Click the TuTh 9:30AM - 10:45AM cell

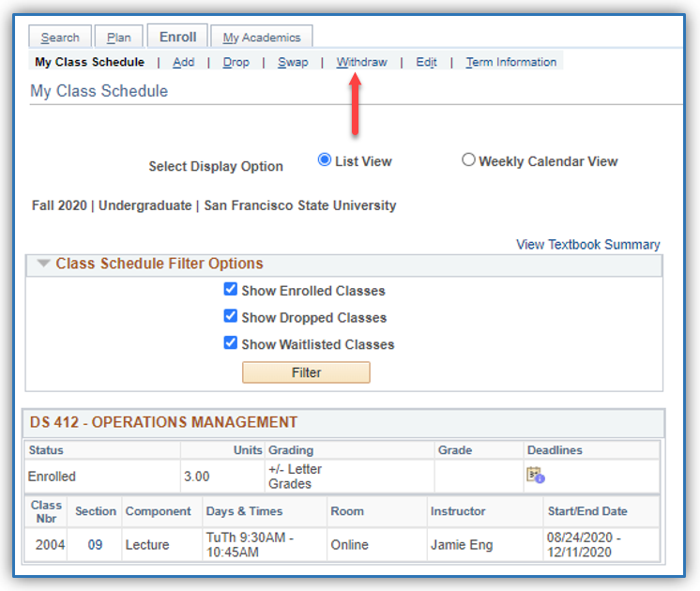point(265,545)
